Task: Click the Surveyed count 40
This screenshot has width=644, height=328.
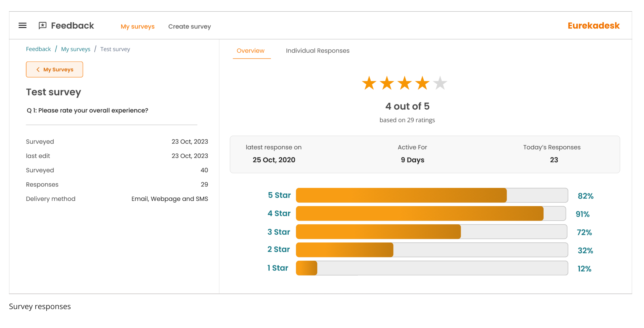Action: click(x=204, y=170)
